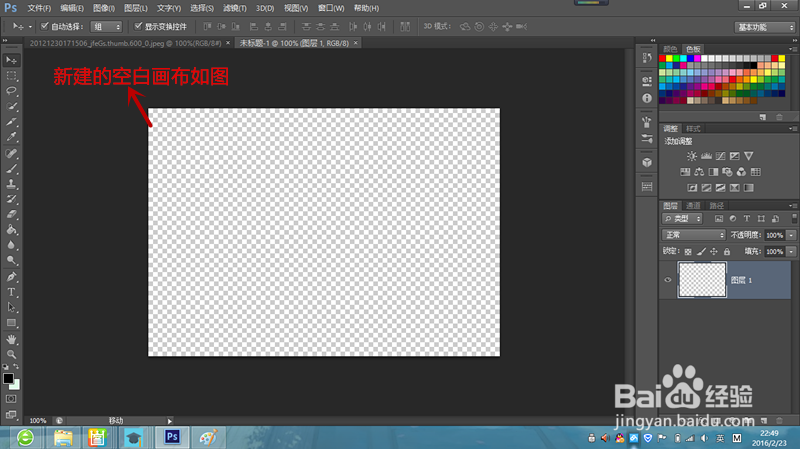Select the Path Selection tool
Screen dimensions: 800x449
(11, 307)
